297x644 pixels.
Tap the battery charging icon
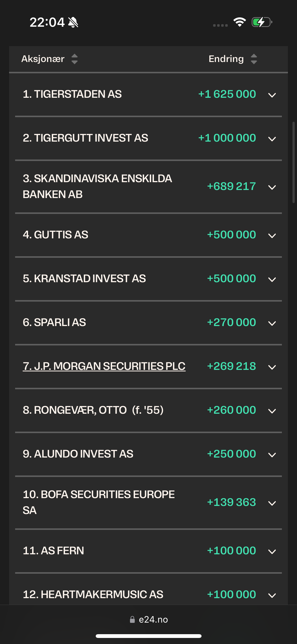(262, 22)
